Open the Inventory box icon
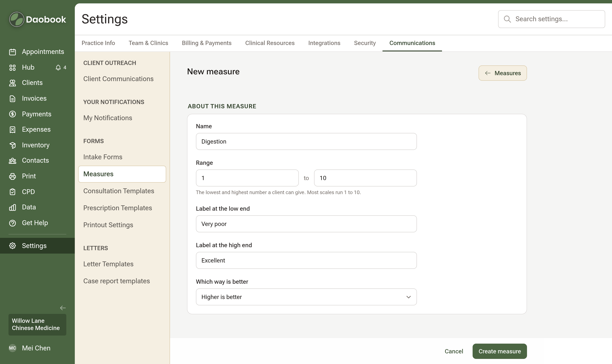612x364 pixels. [13, 145]
